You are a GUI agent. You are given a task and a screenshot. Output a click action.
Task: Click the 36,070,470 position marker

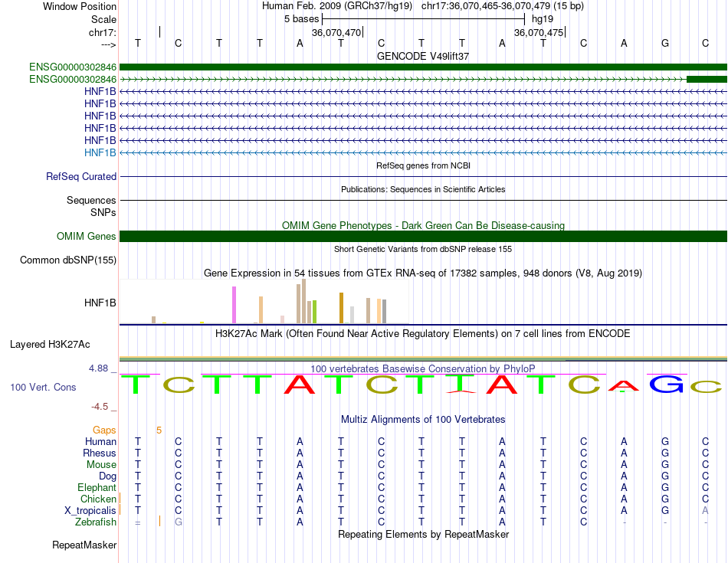336,32
